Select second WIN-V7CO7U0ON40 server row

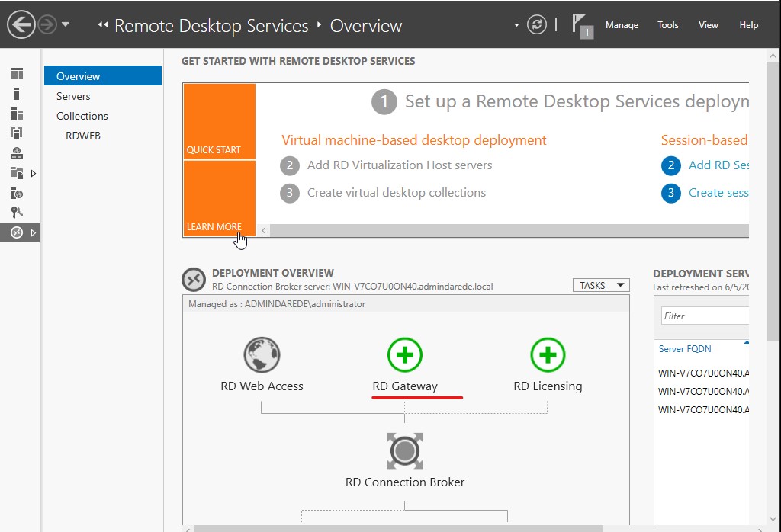(x=702, y=392)
